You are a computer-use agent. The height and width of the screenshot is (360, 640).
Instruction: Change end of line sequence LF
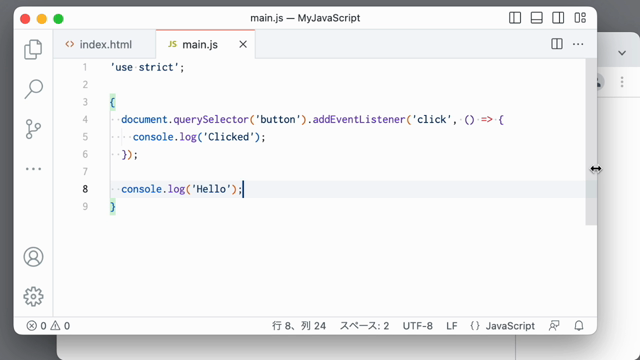click(x=451, y=326)
